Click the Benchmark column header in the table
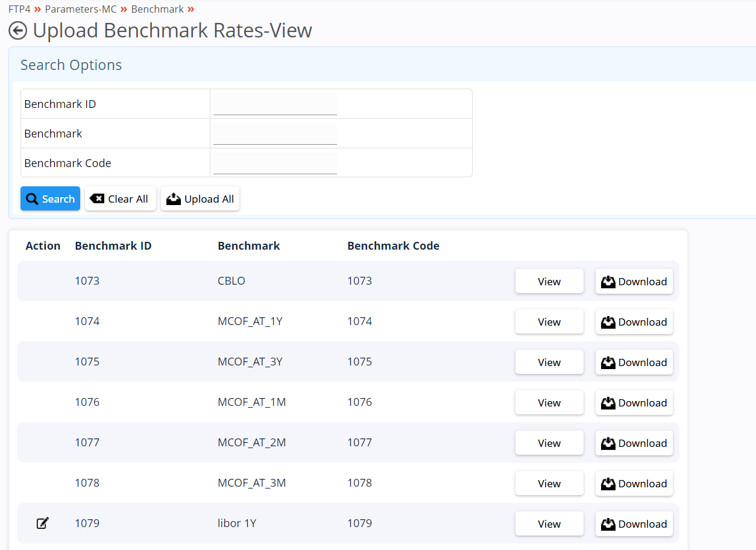Viewport: 756px width, 550px height. click(x=249, y=245)
